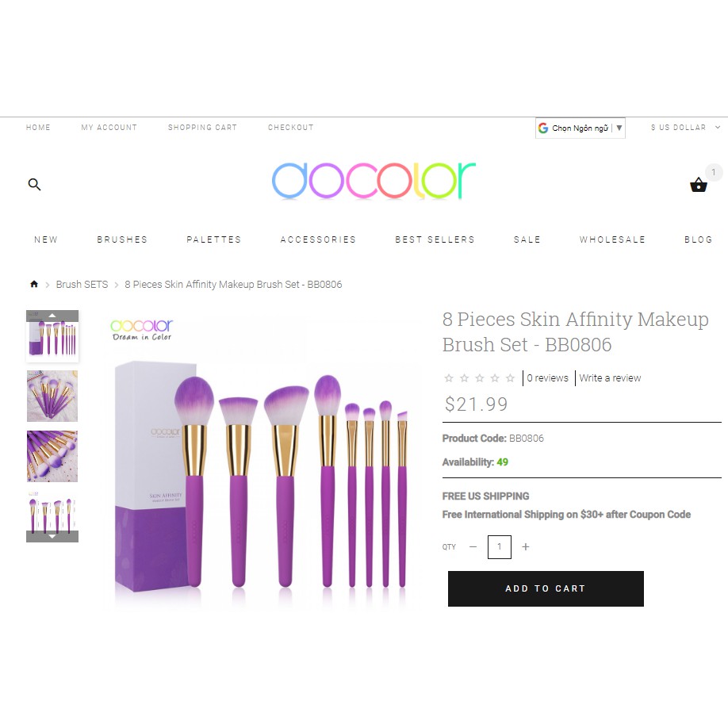
Task: Open the Best Sellers menu item
Action: pos(435,239)
